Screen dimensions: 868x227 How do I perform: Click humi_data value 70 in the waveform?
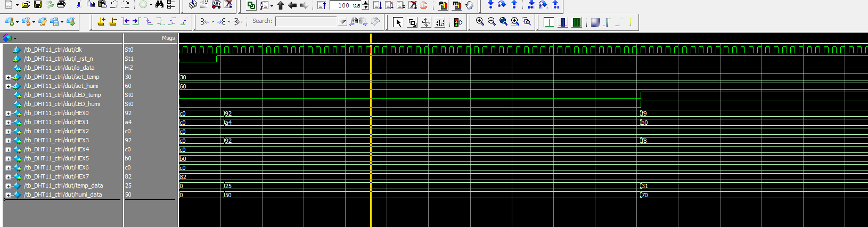[644, 195]
